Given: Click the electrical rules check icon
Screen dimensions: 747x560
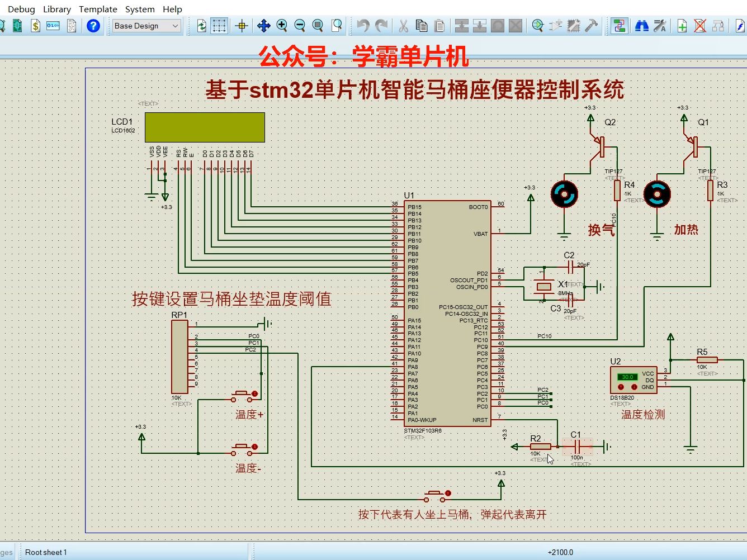Looking at the screenshot, I should [x=741, y=26].
